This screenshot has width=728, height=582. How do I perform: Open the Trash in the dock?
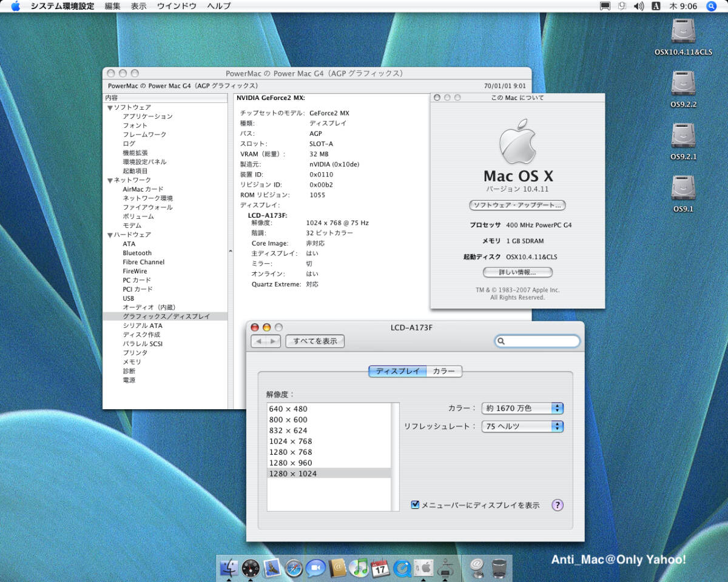pos(499,567)
